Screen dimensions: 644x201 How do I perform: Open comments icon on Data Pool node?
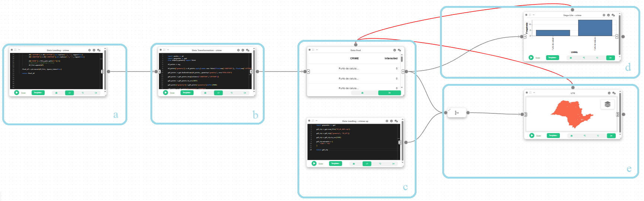[x=399, y=50]
